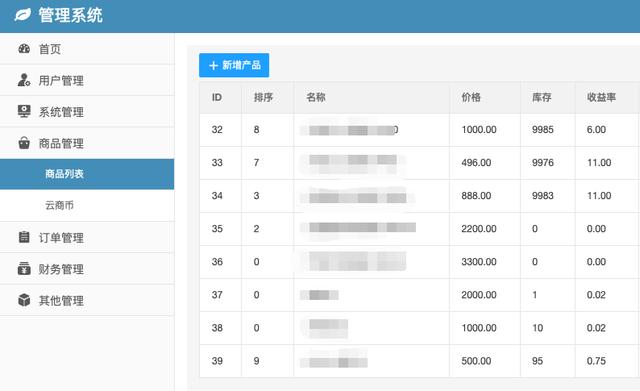
Task: Click the dashboard icon next to 首页
Action: tap(24, 49)
